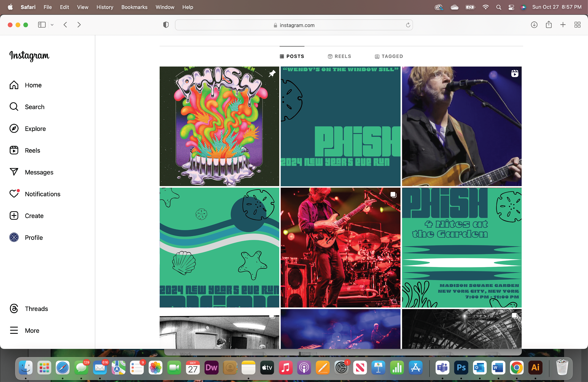The height and width of the screenshot is (382, 588).
Task: Open Microsoft Teams from the Dock
Action: click(442, 368)
